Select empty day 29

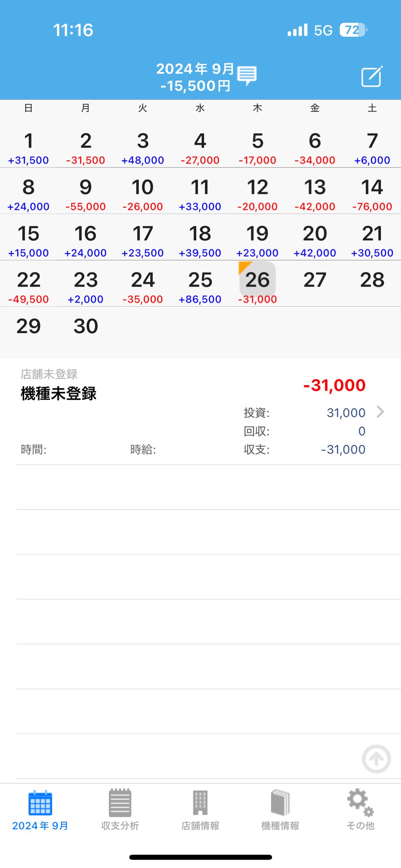tap(28, 326)
